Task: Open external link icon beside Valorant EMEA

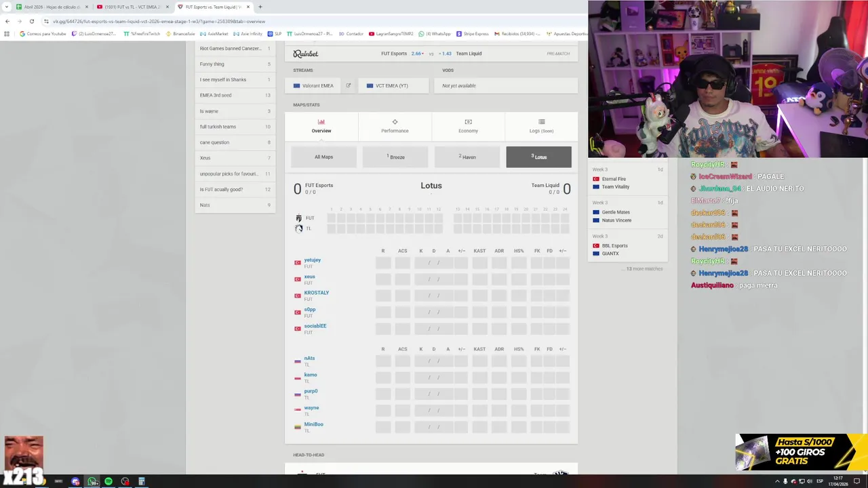Action: pos(349,85)
